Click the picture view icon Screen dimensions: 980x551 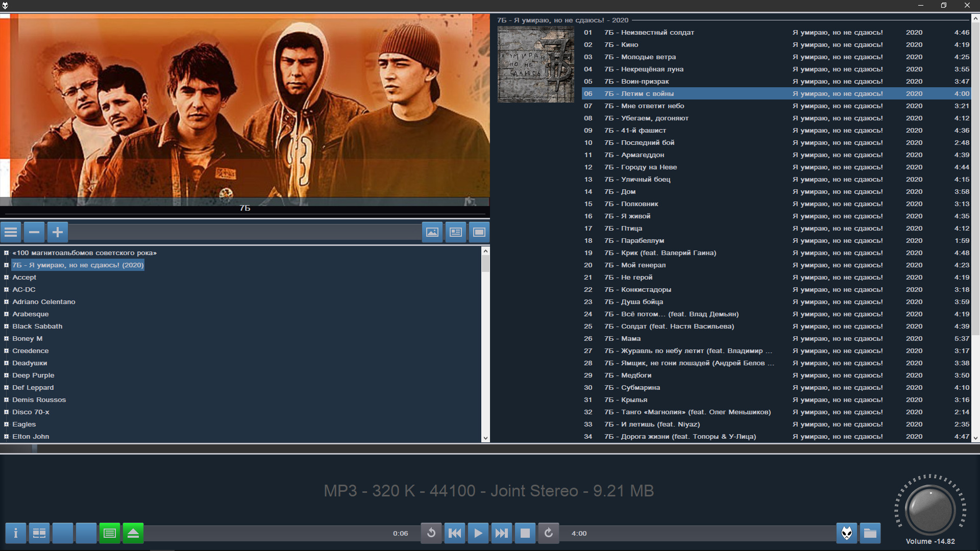432,233
